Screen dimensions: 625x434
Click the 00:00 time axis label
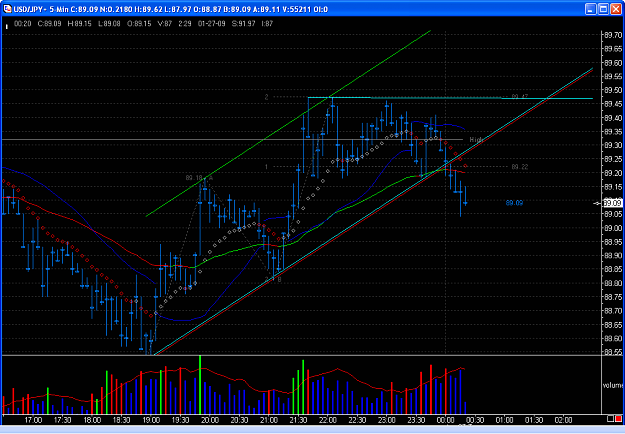(446, 420)
